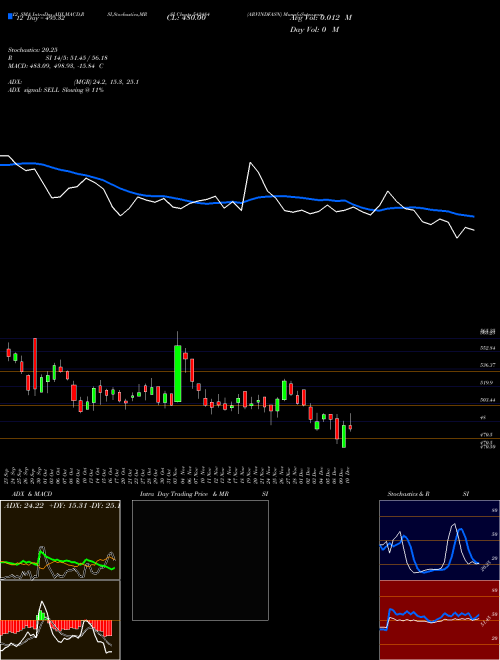This screenshot has width=500, height=660.
Task: Click the "CL: 480.00" closing price text
Action: pyautogui.click(x=186, y=18)
